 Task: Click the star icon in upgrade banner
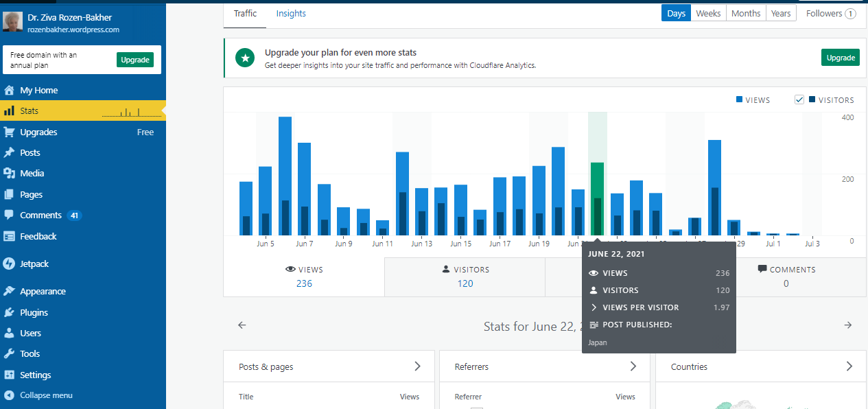coord(245,58)
